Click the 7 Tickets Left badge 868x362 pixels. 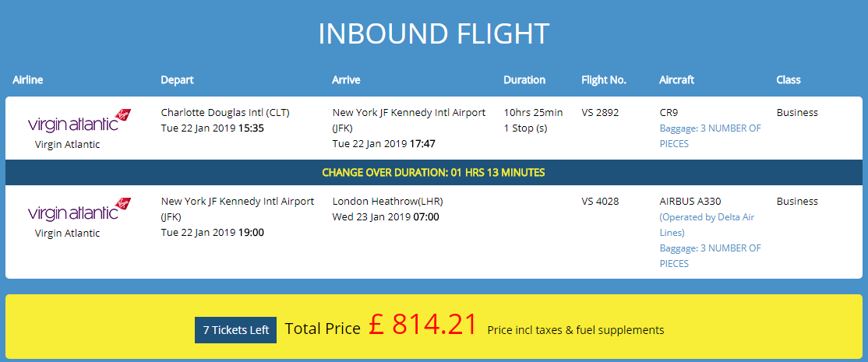click(235, 330)
